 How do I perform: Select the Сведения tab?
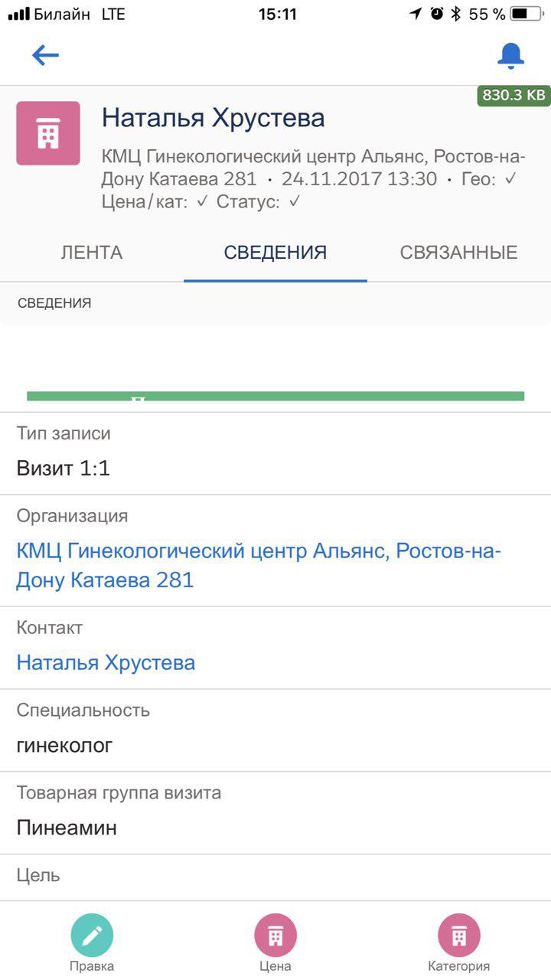(275, 253)
